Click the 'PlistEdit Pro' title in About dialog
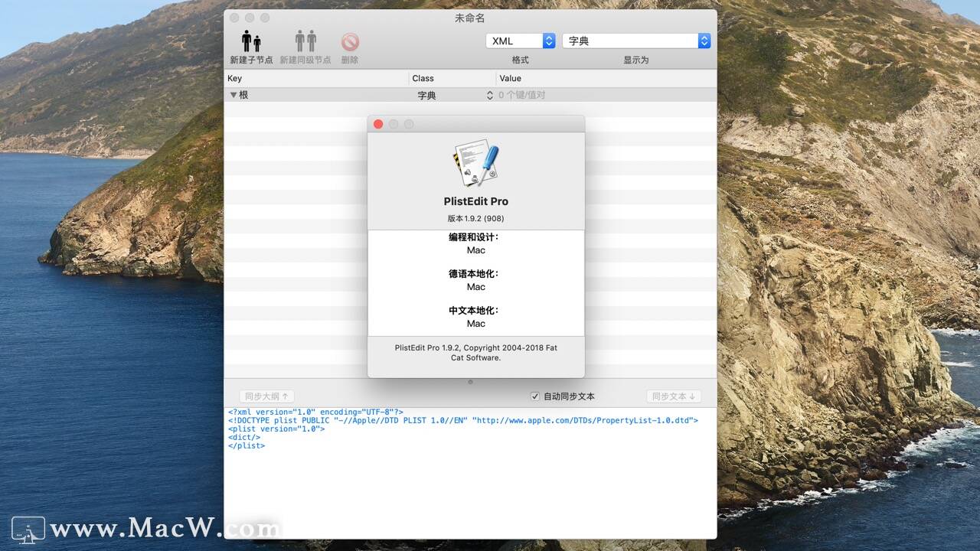Image resolution: width=980 pixels, height=551 pixels. click(475, 201)
